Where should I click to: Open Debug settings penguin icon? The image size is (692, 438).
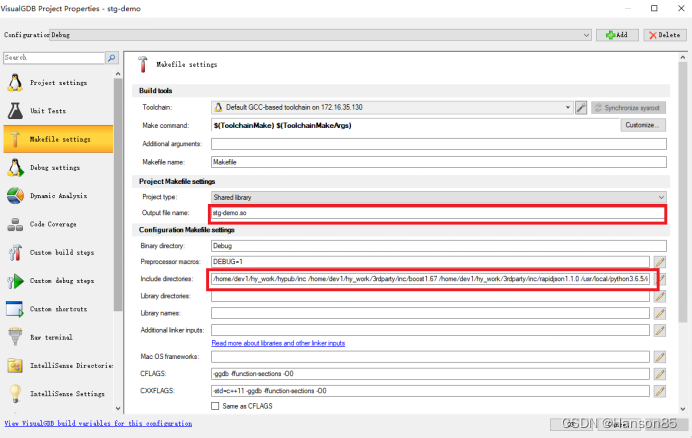(x=15, y=167)
